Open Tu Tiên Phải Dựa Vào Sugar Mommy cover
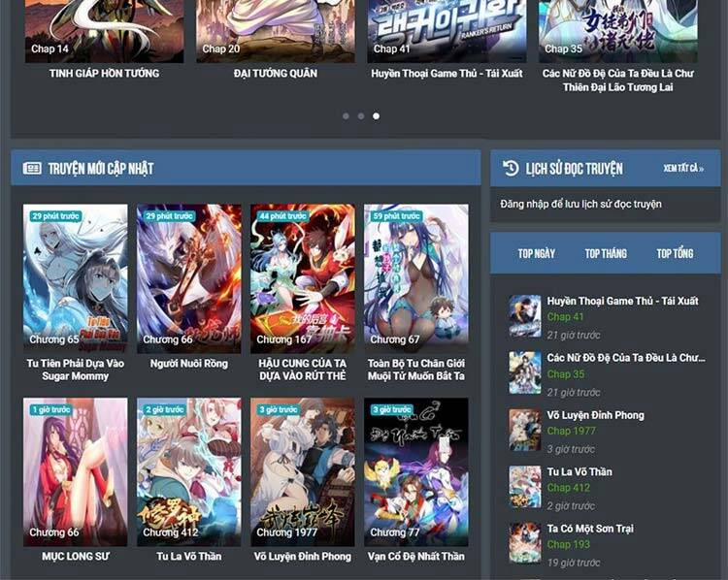Image resolution: width=728 pixels, height=580 pixels. (75, 278)
